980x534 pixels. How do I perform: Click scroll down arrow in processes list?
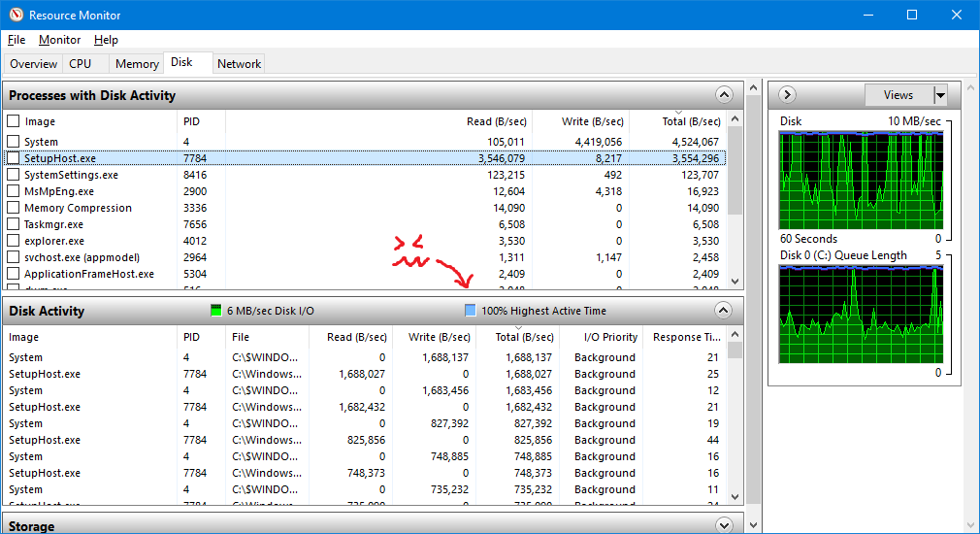(x=735, y=282)
